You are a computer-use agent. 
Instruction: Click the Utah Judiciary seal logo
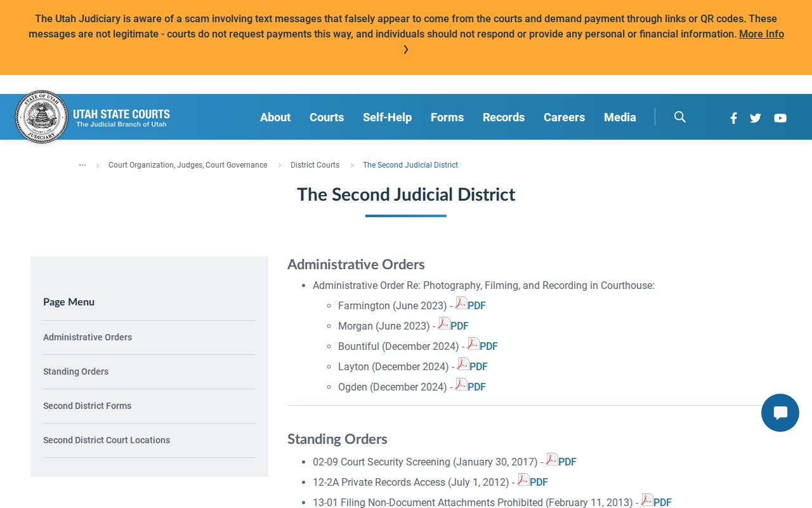pyautogui.click(x=42, y=117)
